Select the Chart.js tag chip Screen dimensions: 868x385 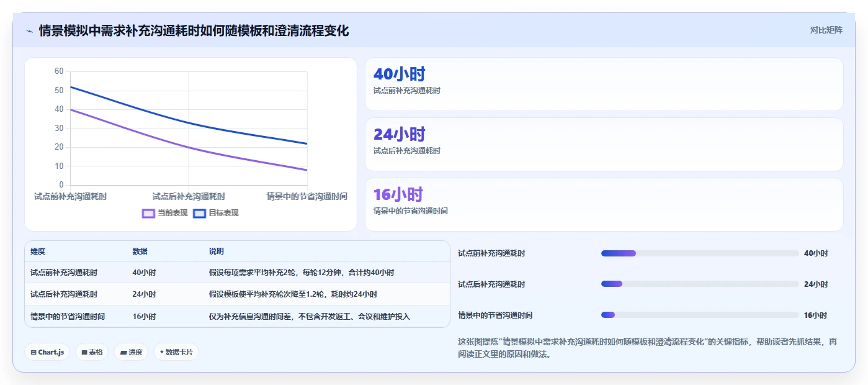(47, 352)
